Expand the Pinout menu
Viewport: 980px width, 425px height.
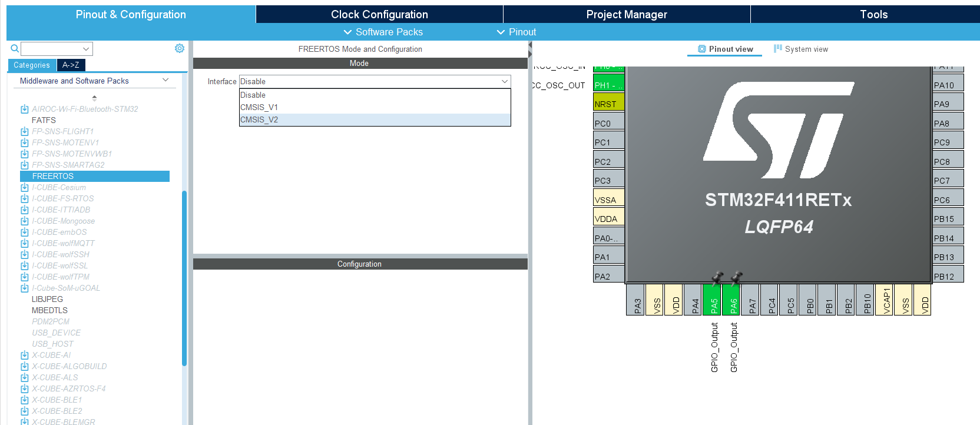[517, 32]
